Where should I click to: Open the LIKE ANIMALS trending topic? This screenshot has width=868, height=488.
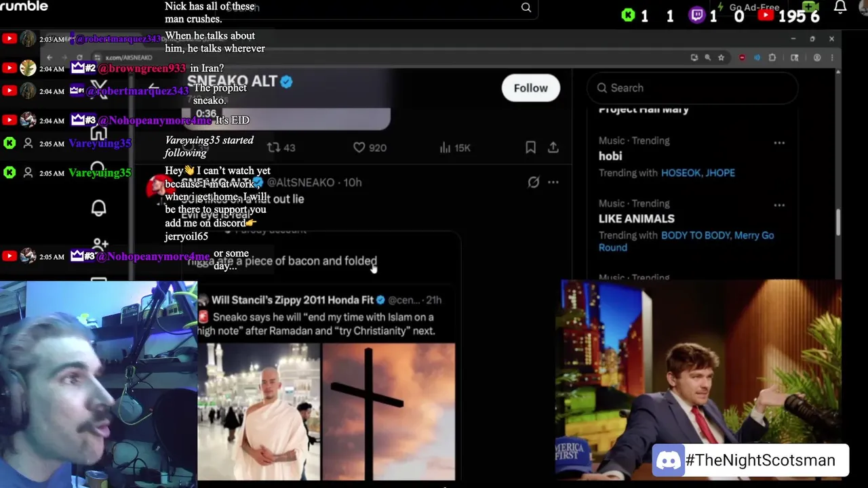(637, 219)
